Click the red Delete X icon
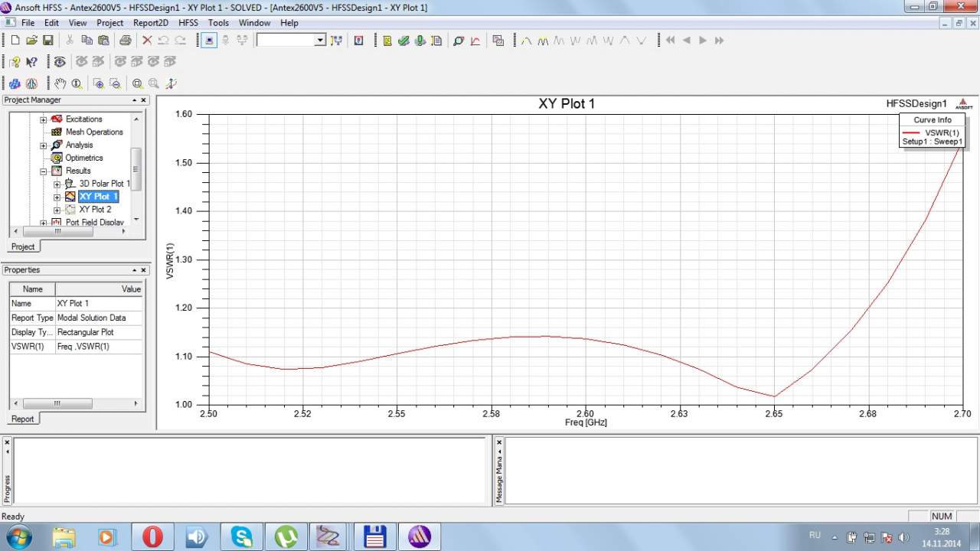The height and width of the screenshot is (551, 980). pos(147,41)
